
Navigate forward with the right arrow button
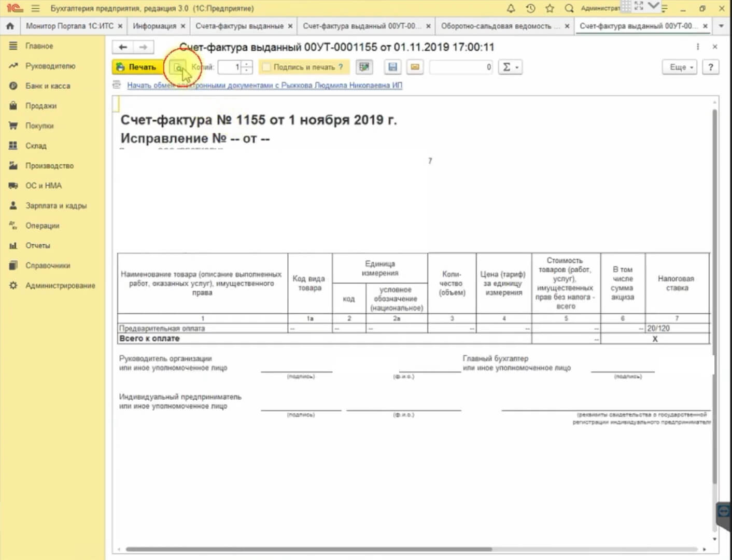(x=143, y=47)
